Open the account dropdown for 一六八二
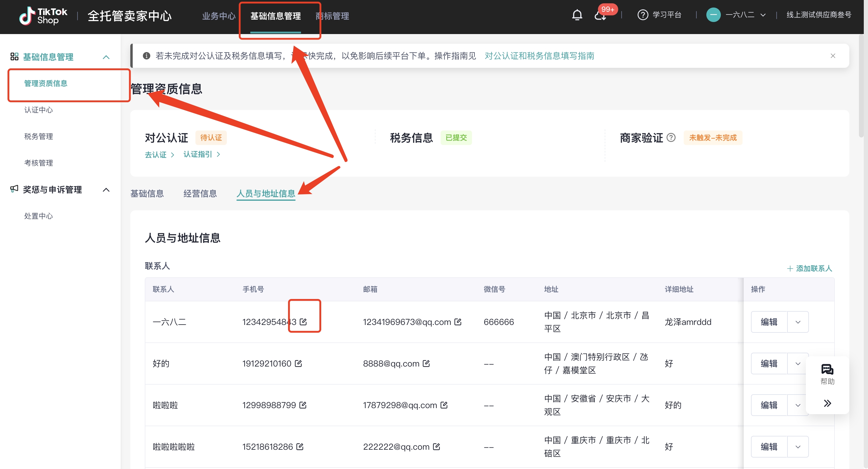The width and height of the screenshot is (868, 469). click(x=763, y=15)
